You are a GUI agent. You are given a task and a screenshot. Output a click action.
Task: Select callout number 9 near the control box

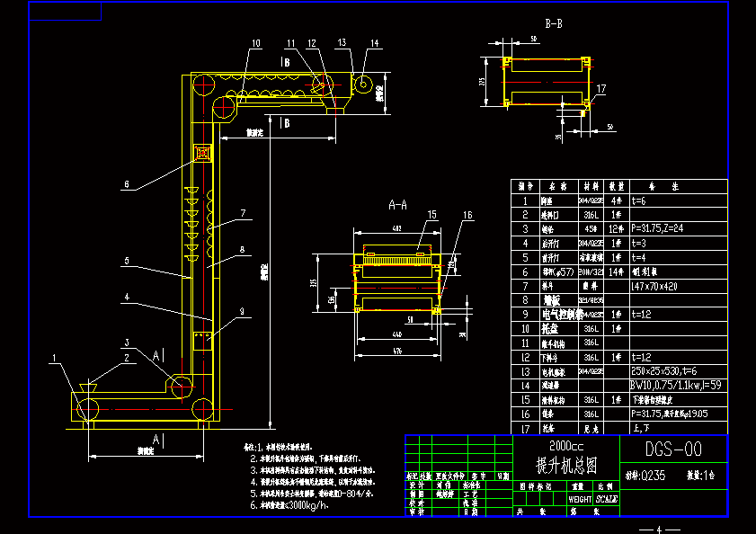click(242, 311)
